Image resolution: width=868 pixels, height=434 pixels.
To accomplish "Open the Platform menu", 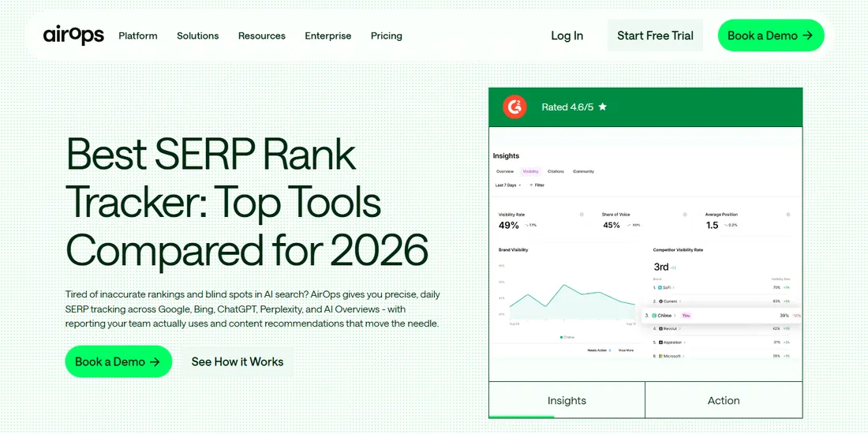I will pyautogui.click(x=138, y=36).
